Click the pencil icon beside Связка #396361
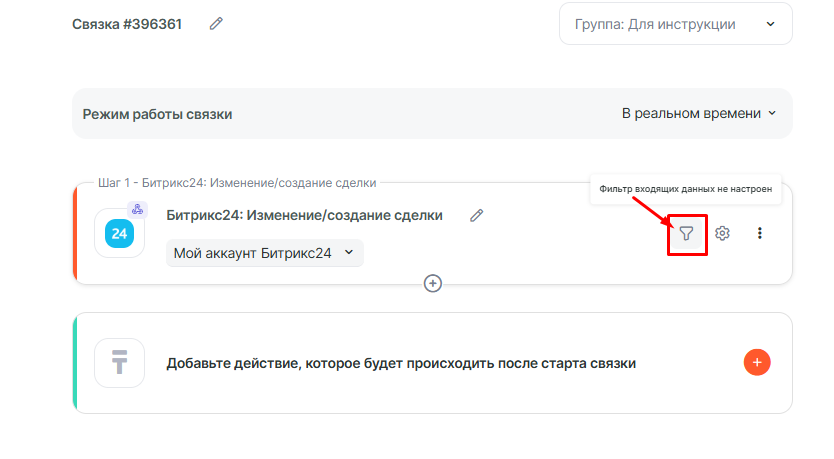Screen dimensions: 834x459 tap(216, 23)
